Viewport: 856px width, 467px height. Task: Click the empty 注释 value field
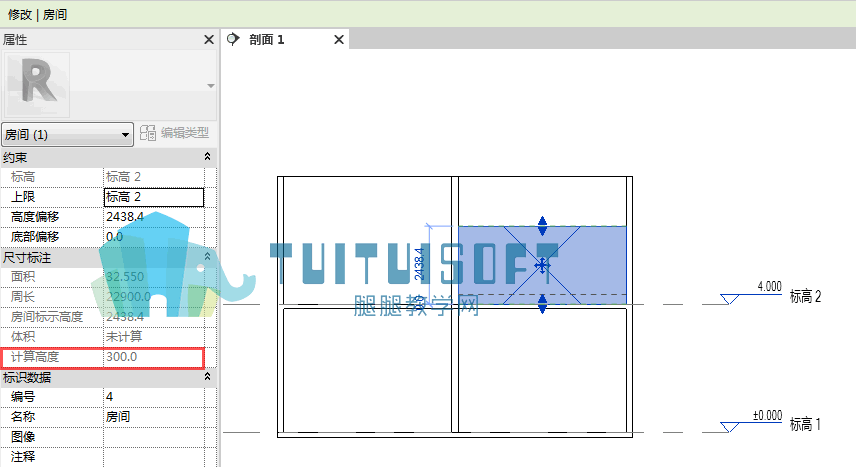tap(154, 457)
